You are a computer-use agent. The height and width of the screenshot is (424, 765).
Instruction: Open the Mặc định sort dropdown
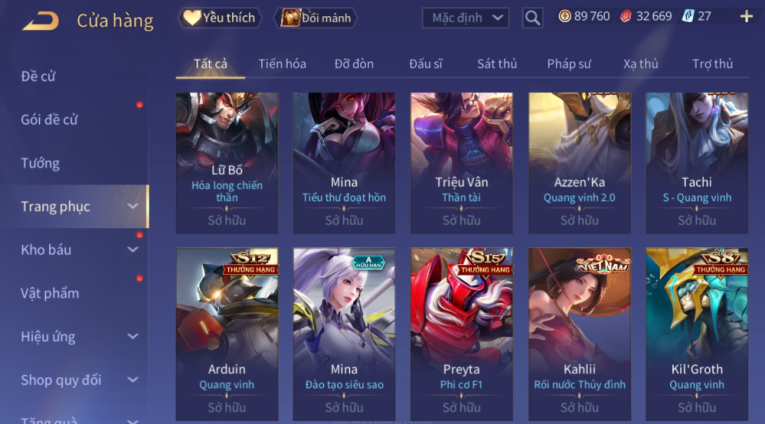tap(465, 18)
